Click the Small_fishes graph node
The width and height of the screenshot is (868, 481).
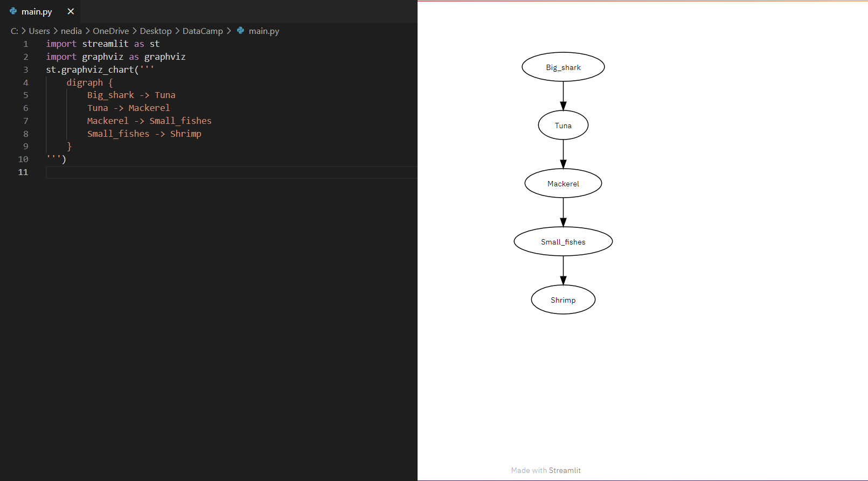pyautogui.click(x=563, y=242)
